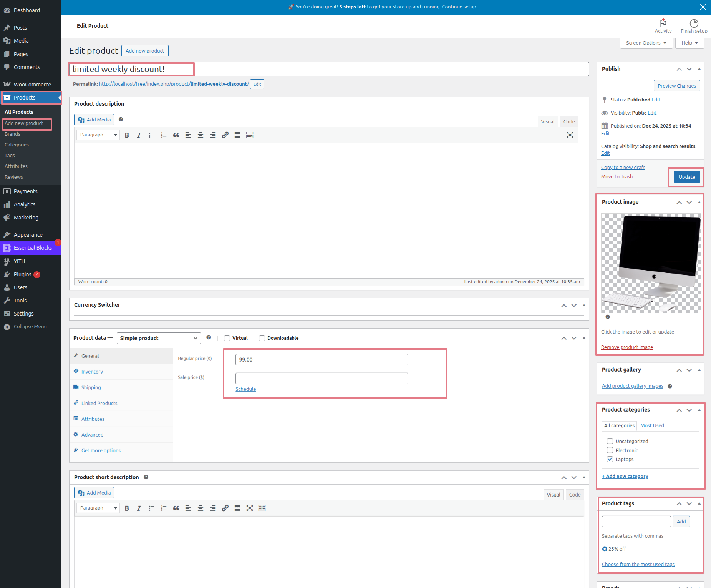Toggle fullscreen mode in product description editor
Screen dimensions: 711x588
pos(570,135)
